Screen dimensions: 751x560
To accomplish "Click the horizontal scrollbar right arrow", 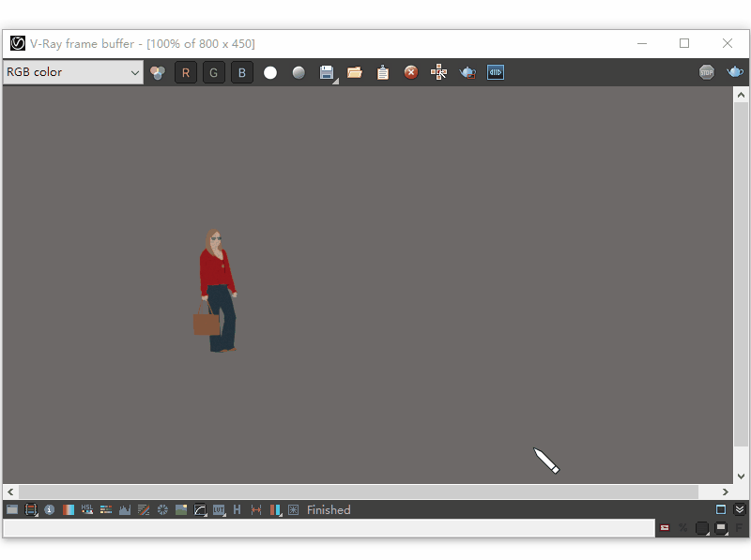I will pyautogui.click(x=725, y=492).
